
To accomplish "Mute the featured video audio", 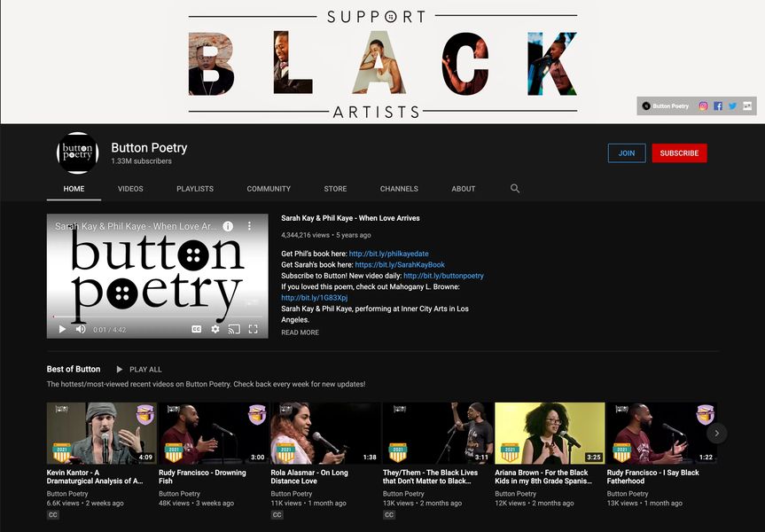I will pyautogui.click(x=80, y=329).
